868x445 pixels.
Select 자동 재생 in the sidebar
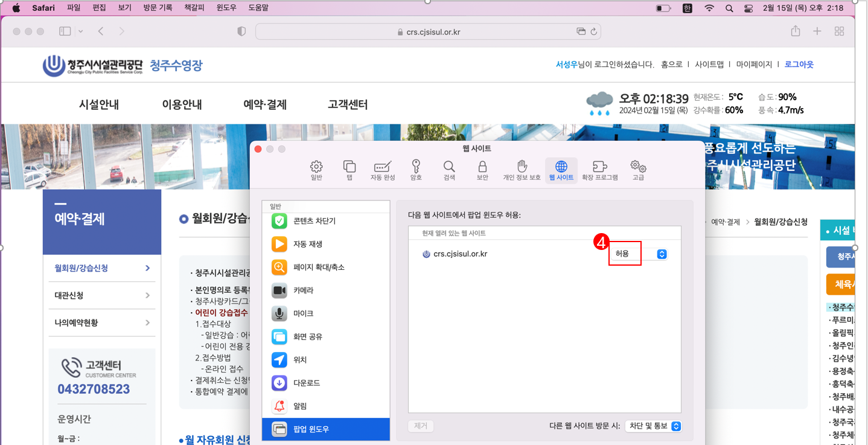[x=326, y=244]
